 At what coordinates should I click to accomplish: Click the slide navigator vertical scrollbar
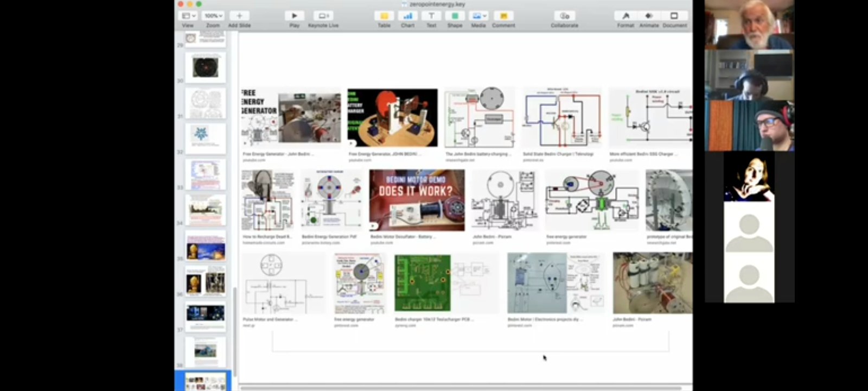pos(235,326)
